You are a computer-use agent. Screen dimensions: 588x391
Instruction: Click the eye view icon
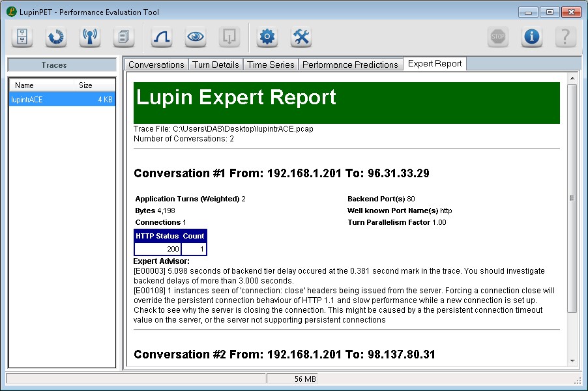pyautogui.click(x=196, y=36)
